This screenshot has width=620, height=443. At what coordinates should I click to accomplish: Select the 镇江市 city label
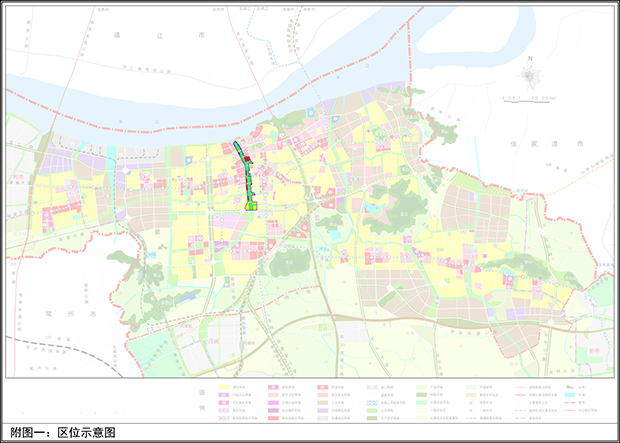(x=158, y=36)
